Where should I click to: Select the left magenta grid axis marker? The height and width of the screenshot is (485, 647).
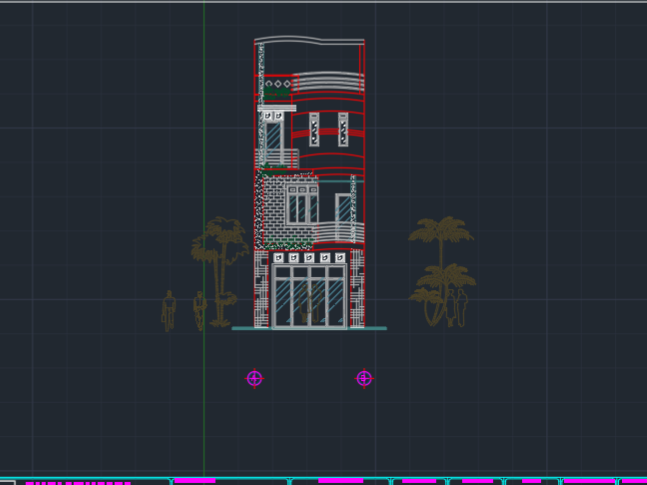pyautogui.click(x=254, y=378)
